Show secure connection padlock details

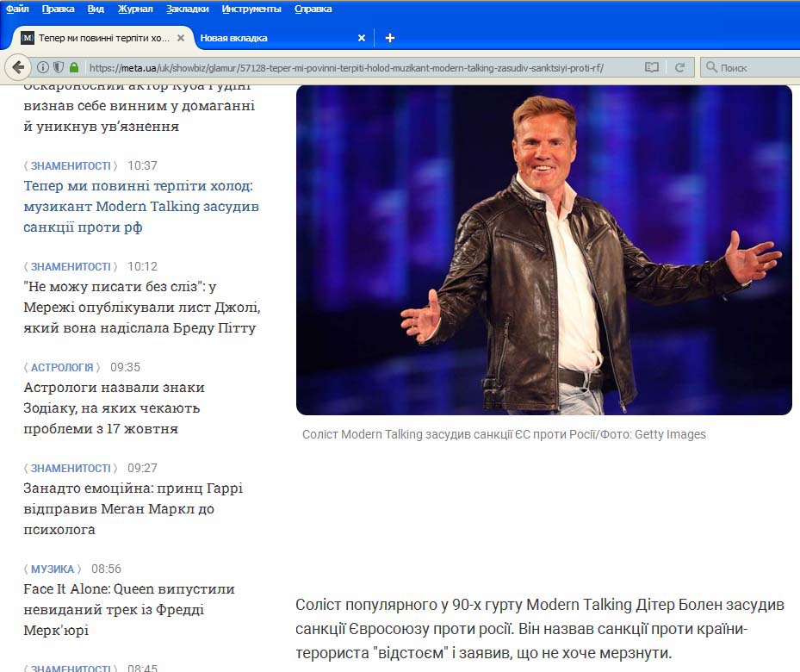[x=75, y=67]
